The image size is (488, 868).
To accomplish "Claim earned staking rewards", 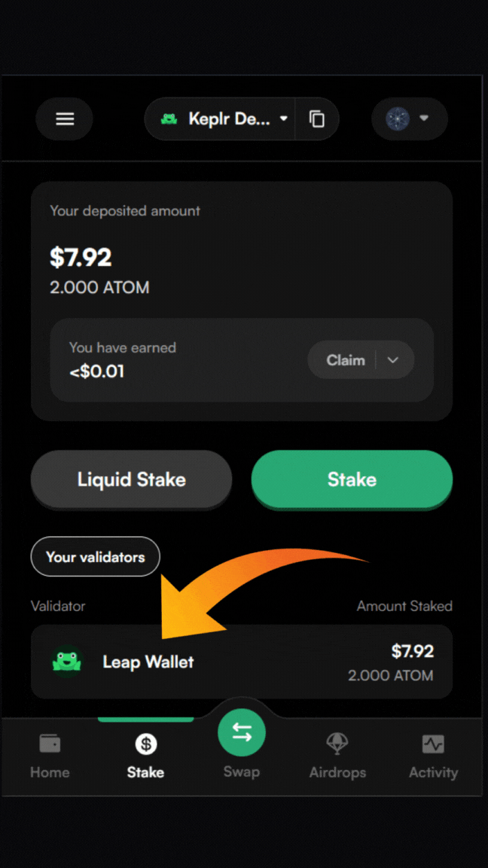I will click(346, 360).
